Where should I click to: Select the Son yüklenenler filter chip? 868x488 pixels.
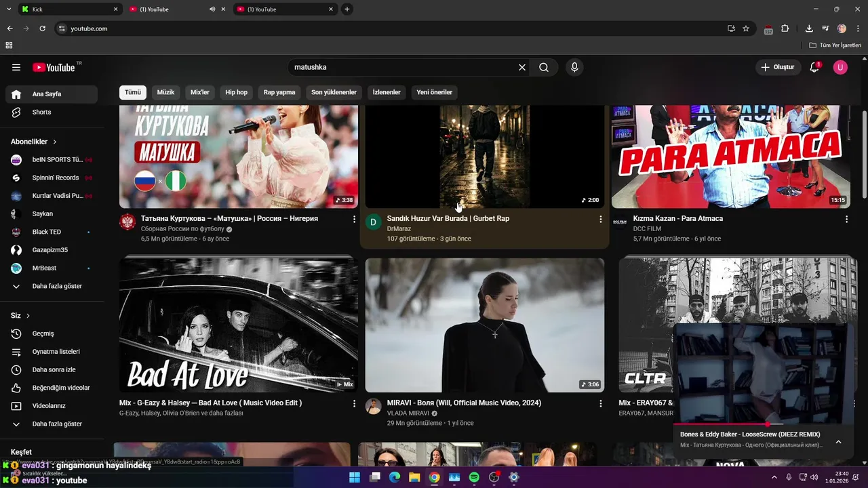(334, 92)
